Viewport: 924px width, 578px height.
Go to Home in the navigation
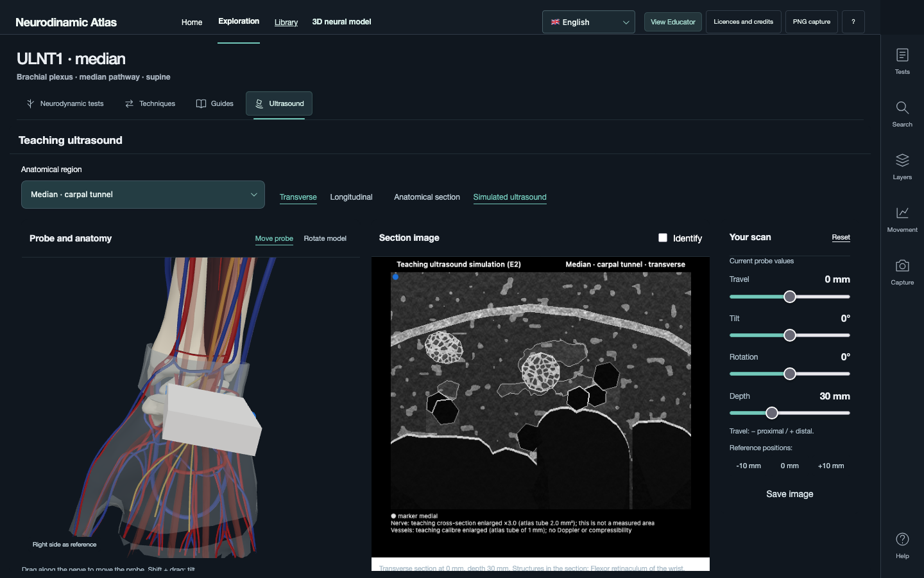192,22
